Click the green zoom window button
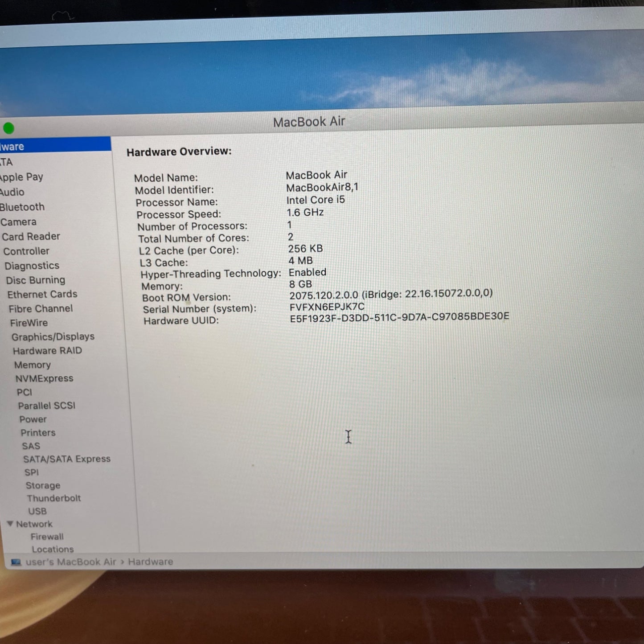The width and height of the screenshot is (644, 644). 8,128
